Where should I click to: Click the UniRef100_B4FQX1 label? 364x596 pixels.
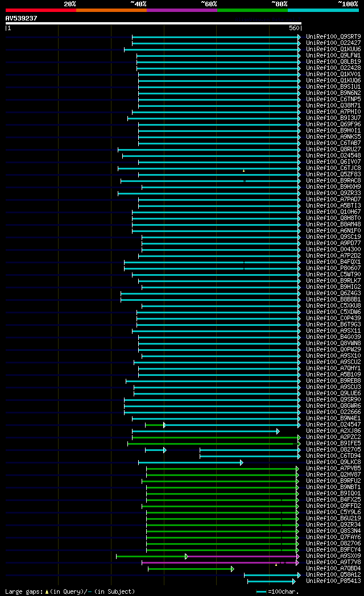click(333, 262)
